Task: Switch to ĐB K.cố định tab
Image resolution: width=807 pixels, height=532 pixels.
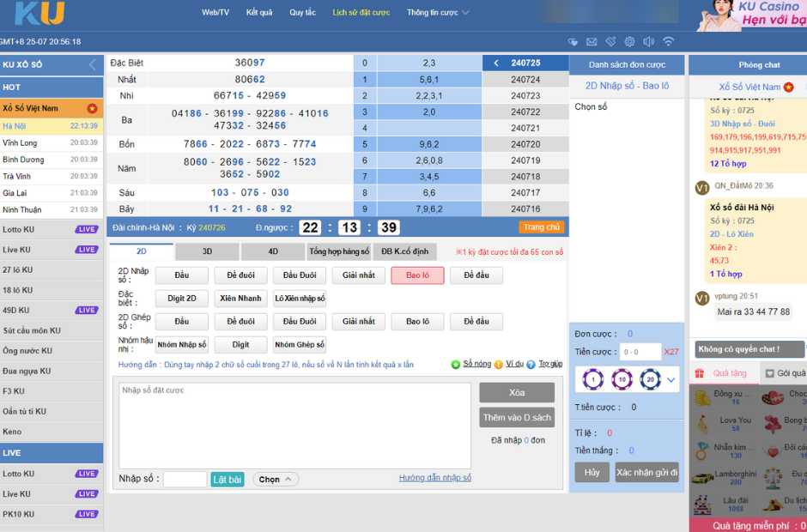Action: [x=404, y=251]
